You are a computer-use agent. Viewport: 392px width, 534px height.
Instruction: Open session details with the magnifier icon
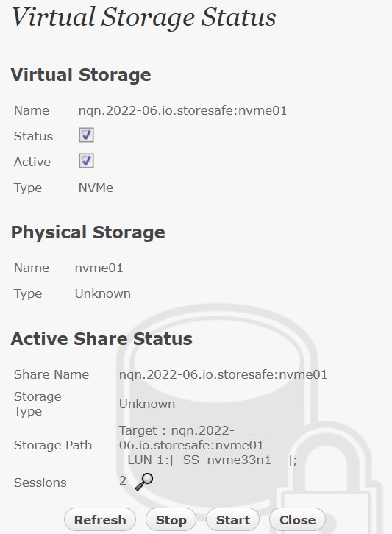coord(144,482)
